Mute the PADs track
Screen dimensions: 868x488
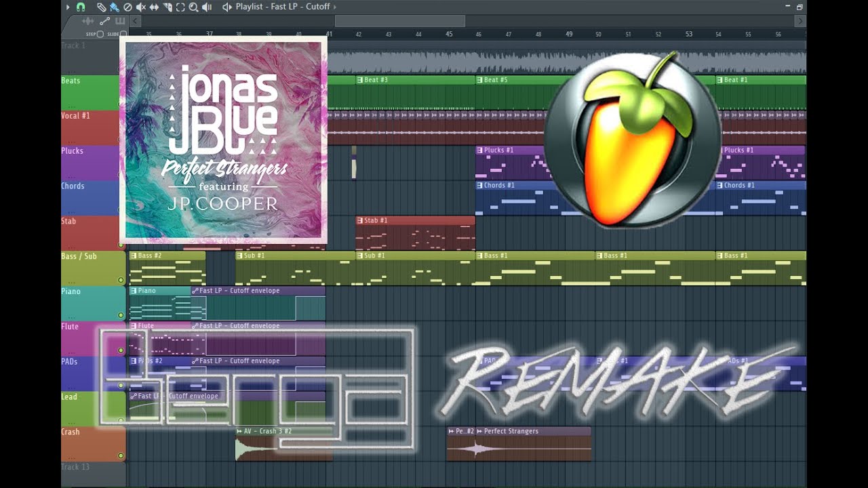121,386
